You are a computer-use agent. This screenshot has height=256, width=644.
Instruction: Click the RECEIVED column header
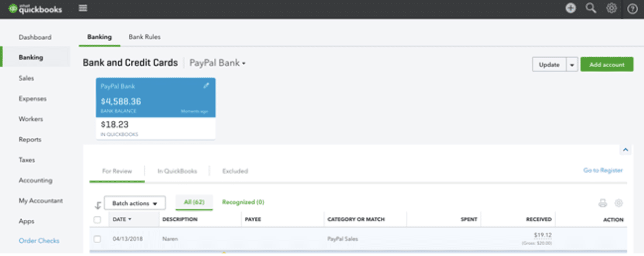(x=539, y=219)
